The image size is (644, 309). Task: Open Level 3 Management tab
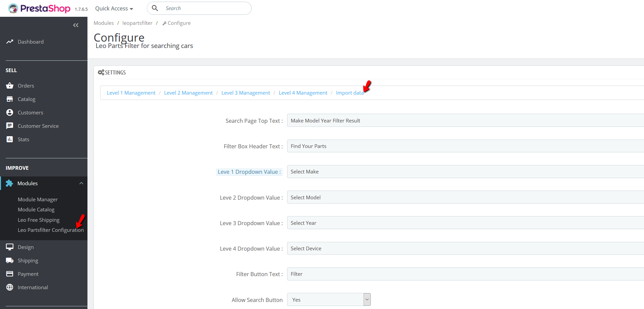click(x=246, y=93)
